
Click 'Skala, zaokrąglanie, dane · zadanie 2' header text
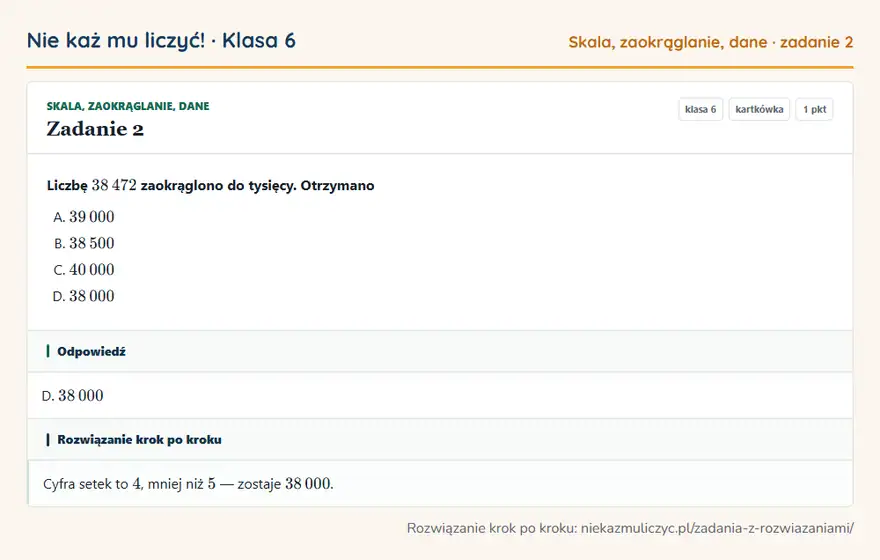(x=711, y=43)
